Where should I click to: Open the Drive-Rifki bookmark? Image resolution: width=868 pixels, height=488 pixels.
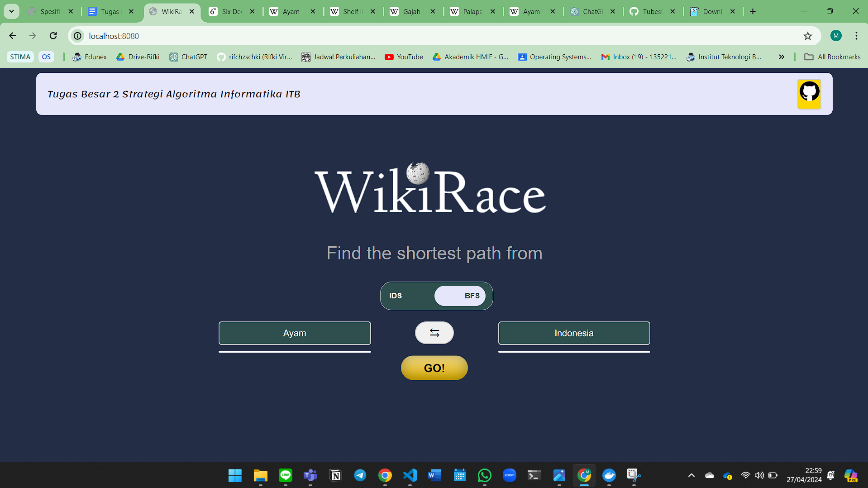point(138,57)
